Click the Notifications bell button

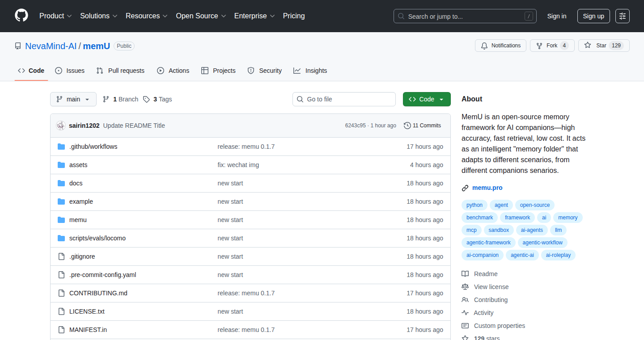coord(501,46)
